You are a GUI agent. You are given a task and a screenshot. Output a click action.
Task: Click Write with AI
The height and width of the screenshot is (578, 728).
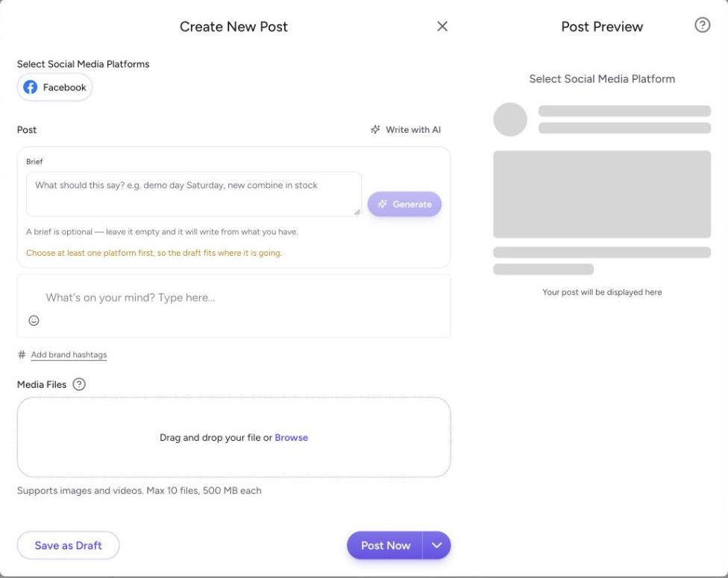point(406,130)
